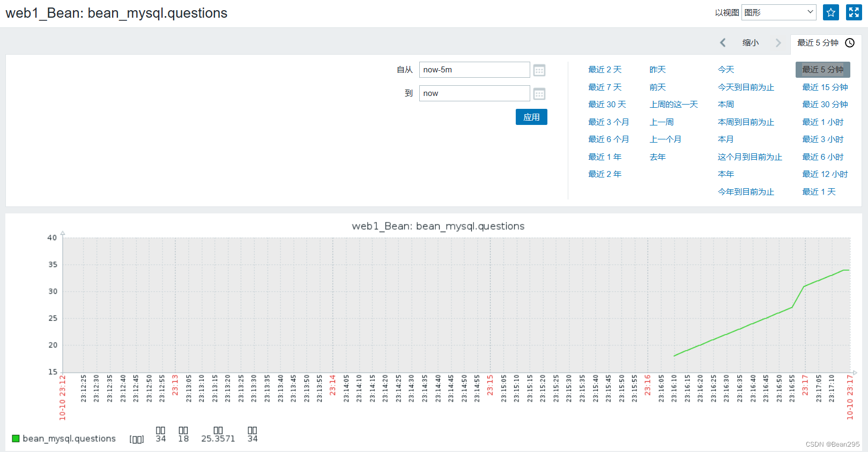Select 最近 2 年 time range
Viewport: 868px width, 452px height.
click(605, 174)
